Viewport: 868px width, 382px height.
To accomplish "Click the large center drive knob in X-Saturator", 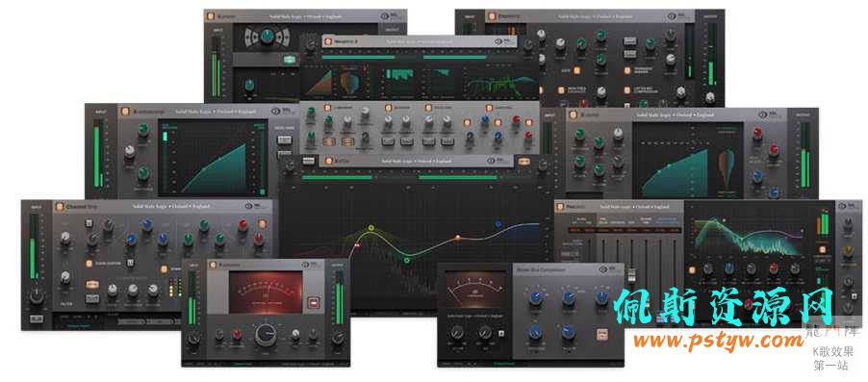I will [x=266, y=335].
